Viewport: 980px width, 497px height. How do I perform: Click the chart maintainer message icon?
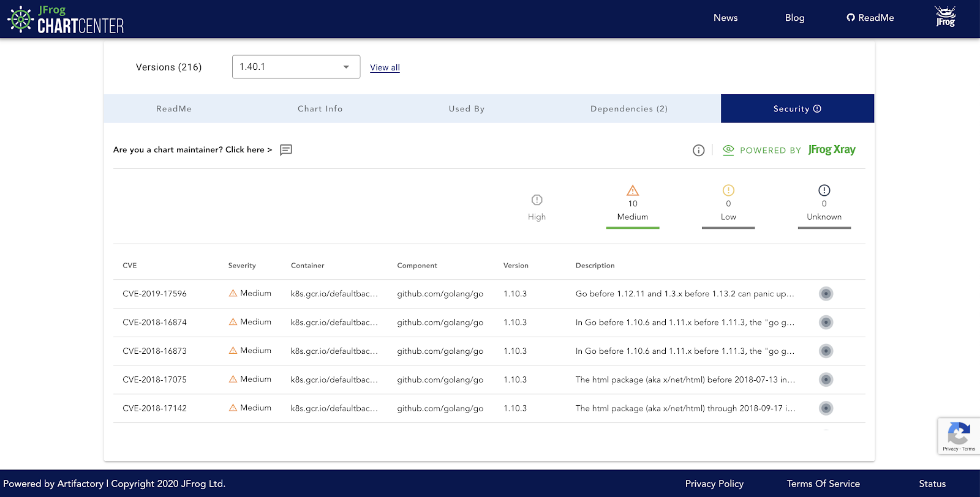tap(285, 150)
